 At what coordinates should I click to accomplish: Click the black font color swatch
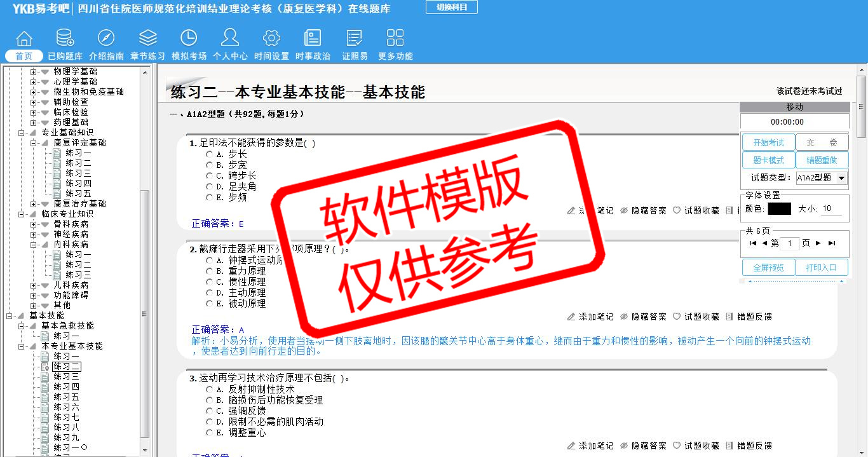(779, 208)
